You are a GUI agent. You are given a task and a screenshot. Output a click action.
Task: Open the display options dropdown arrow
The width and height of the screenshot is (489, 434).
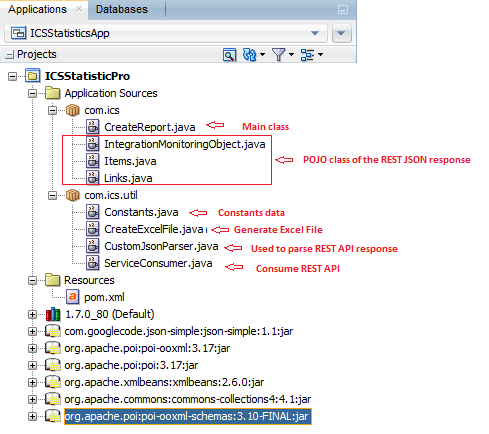[320, 54]
